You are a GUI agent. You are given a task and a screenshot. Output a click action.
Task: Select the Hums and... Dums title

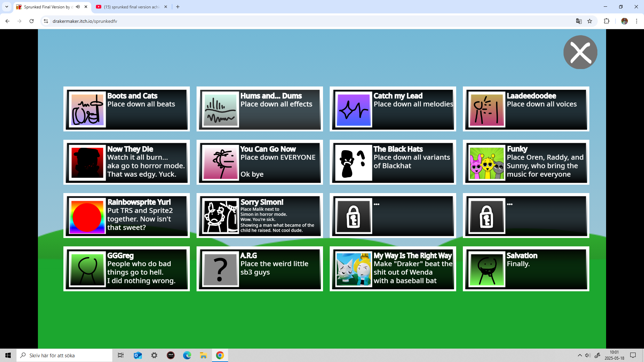point(271,96)
